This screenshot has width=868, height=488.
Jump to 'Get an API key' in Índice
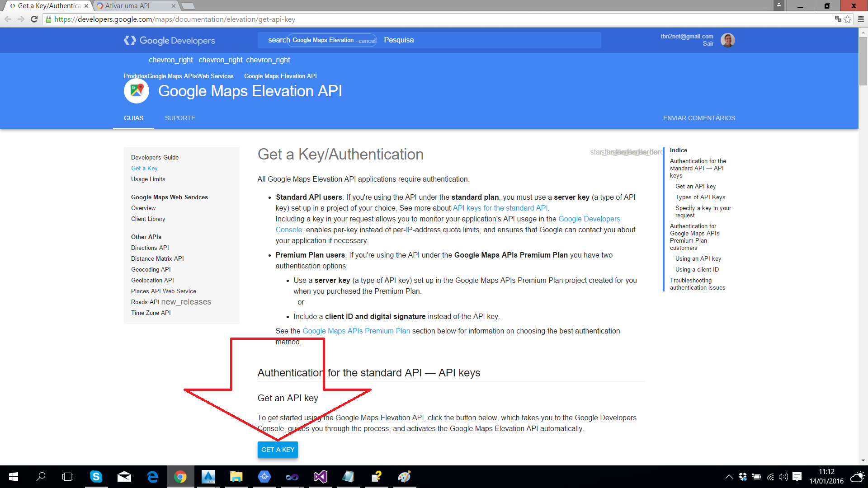coord(695,186)
